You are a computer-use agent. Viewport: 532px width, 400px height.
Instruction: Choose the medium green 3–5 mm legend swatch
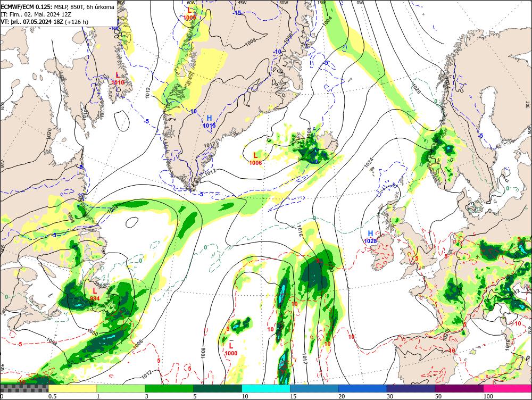tap(169, 388)
